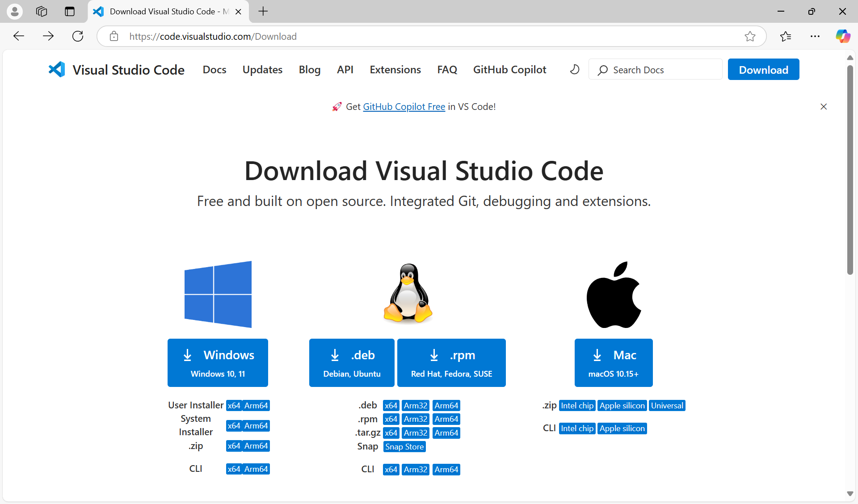Viewport: 858px width, 504px height.
Task: Open the Copilot icon in the browser toolbar
Action: point(843,36)
